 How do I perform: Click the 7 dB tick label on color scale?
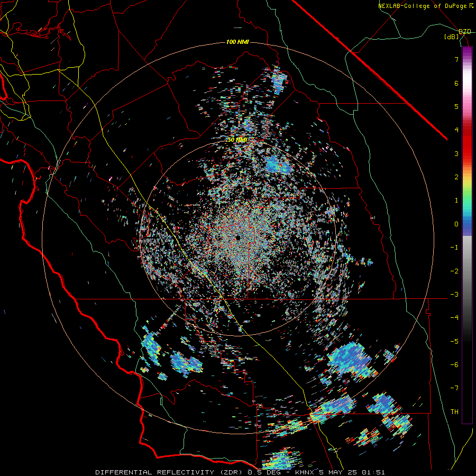[x=456, y=59]
